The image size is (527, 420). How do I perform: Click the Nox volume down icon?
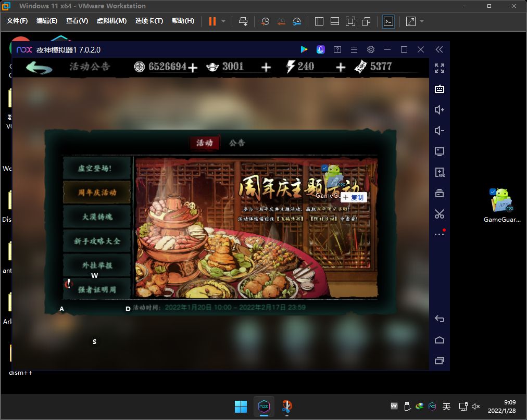[x=440, y=131]
